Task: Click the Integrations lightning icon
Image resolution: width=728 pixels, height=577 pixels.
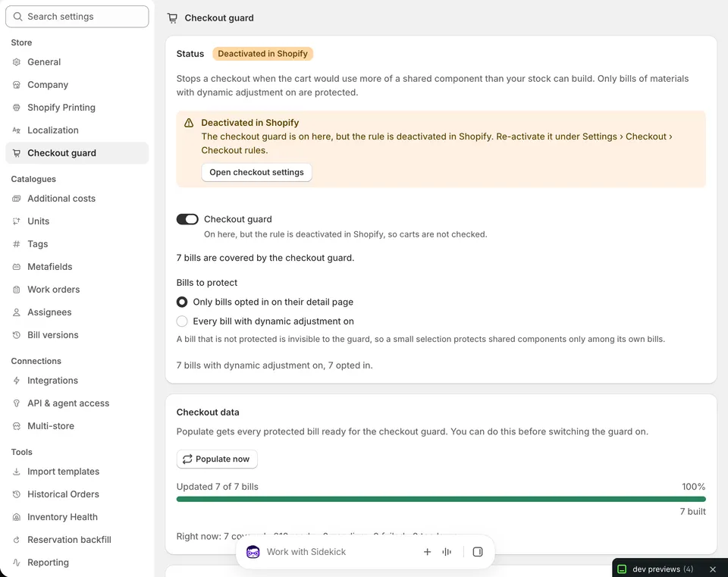Action: (17, 380)
